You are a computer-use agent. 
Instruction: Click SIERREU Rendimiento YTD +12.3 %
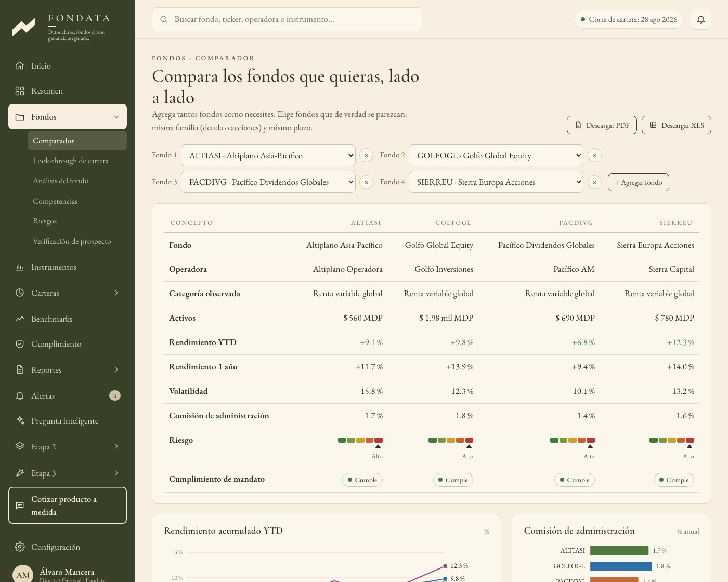point(681,342)
